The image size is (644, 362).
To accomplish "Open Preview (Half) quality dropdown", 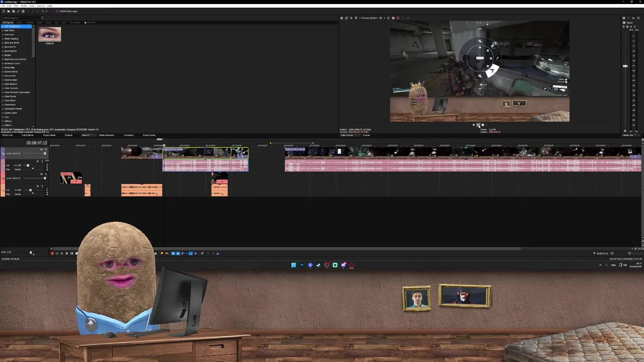I will pyautogui.click(x=369, y=18).
